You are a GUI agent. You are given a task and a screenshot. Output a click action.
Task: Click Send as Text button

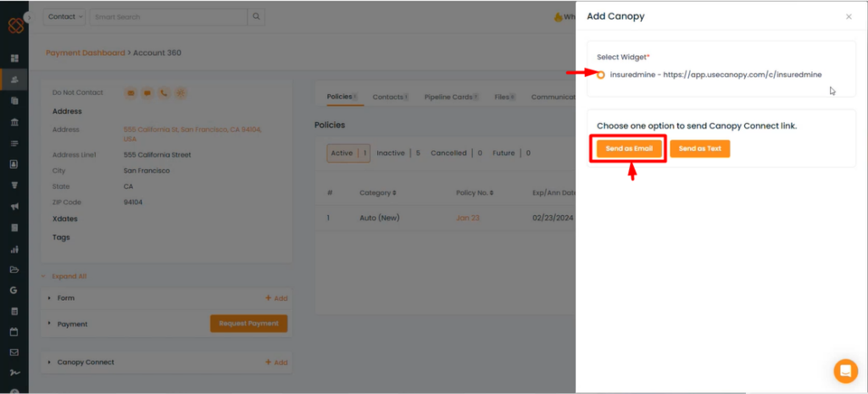[699, 148]
